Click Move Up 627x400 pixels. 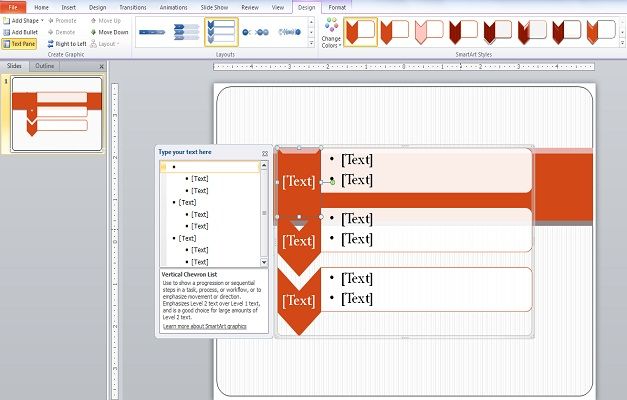[x=106, y=20]
